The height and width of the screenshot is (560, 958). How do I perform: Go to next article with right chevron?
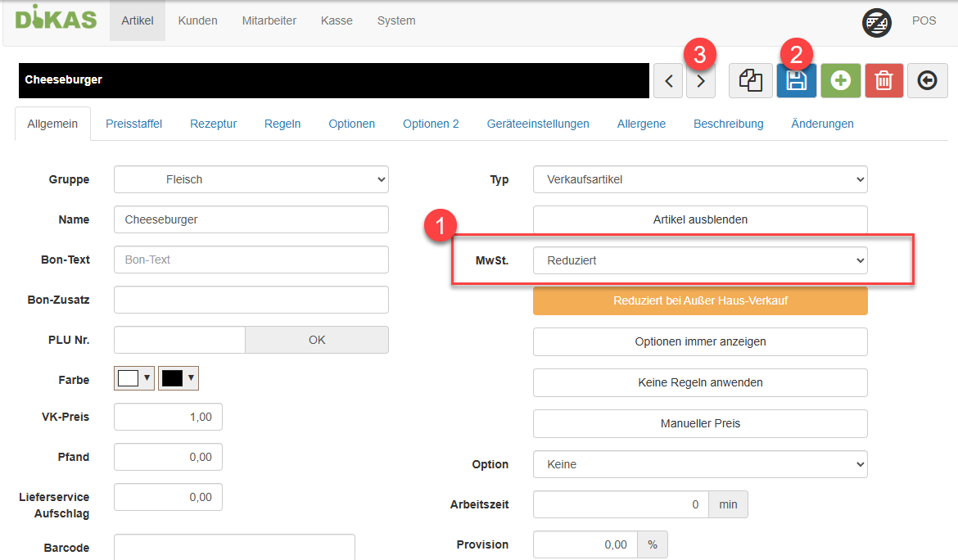pos(701,81)
